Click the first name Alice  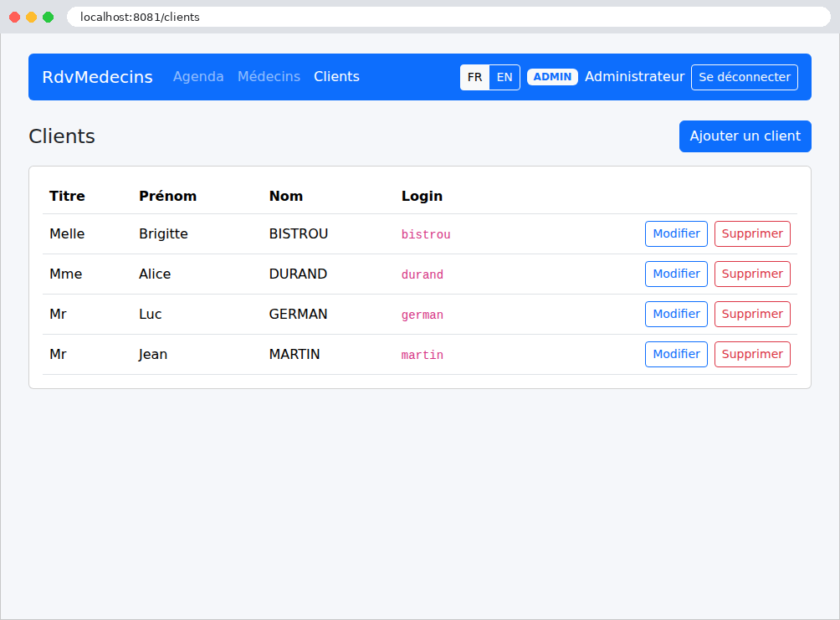coord(155,274)
